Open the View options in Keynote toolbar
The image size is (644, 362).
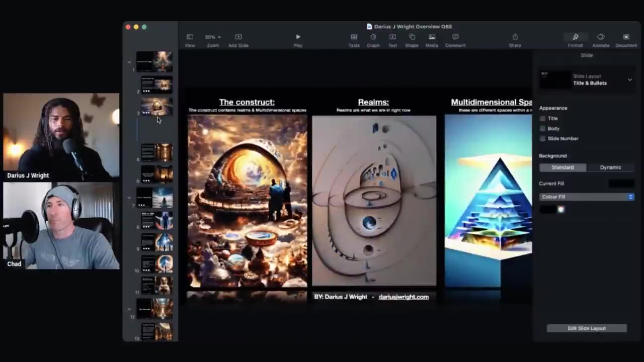tap(190, 37)
